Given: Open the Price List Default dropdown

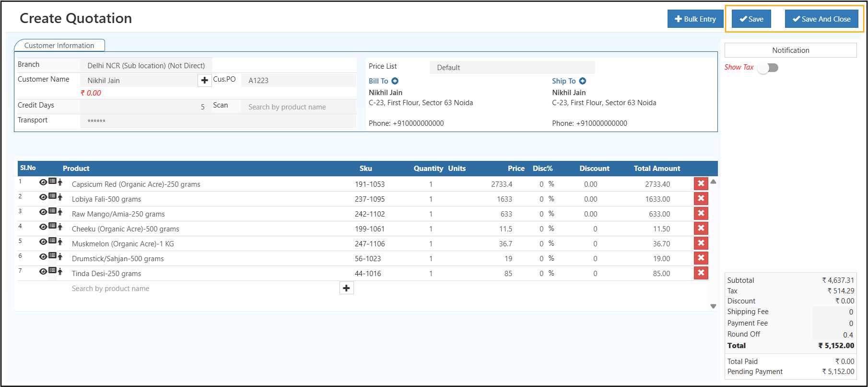Looking at the screenshot, I should point(512,68).
